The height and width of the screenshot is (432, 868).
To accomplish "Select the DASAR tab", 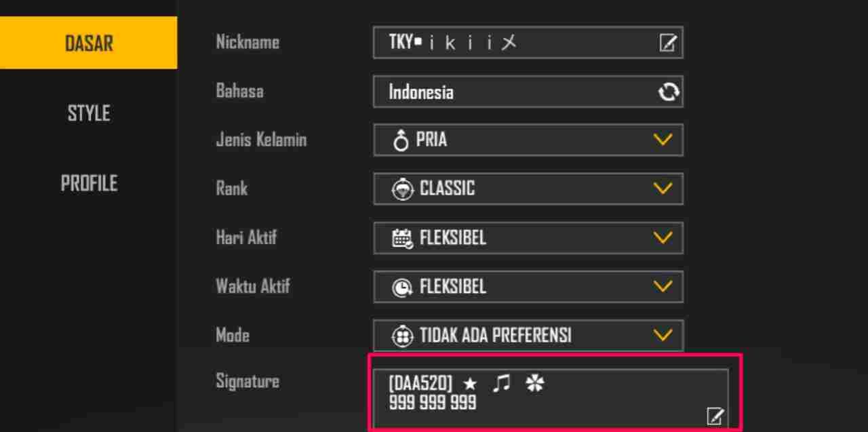I will point(89,43).
